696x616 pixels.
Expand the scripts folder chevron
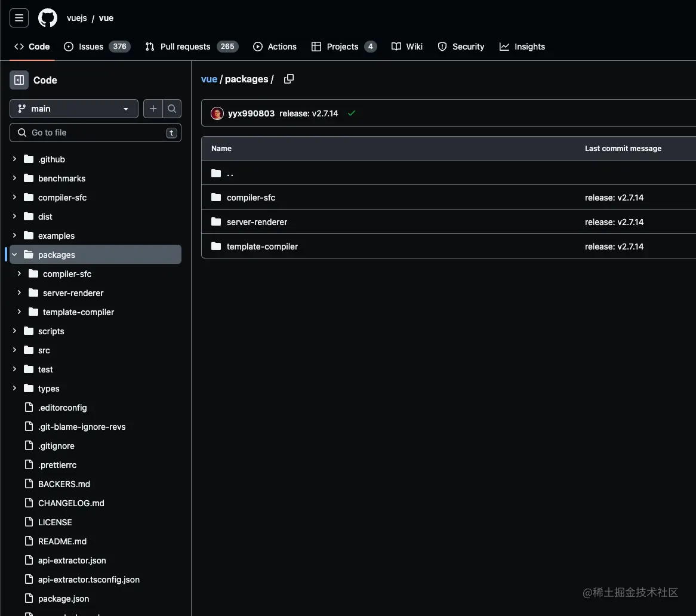click(14, 331)
